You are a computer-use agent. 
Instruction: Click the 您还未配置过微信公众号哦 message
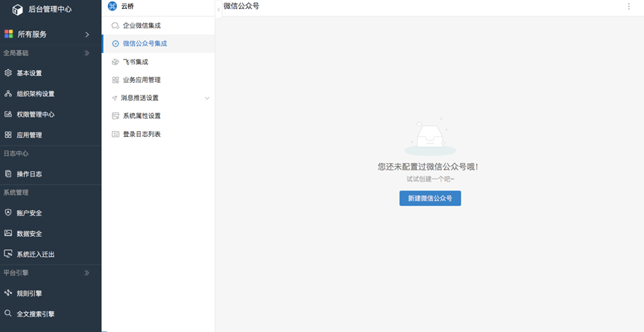pos(428,167)
